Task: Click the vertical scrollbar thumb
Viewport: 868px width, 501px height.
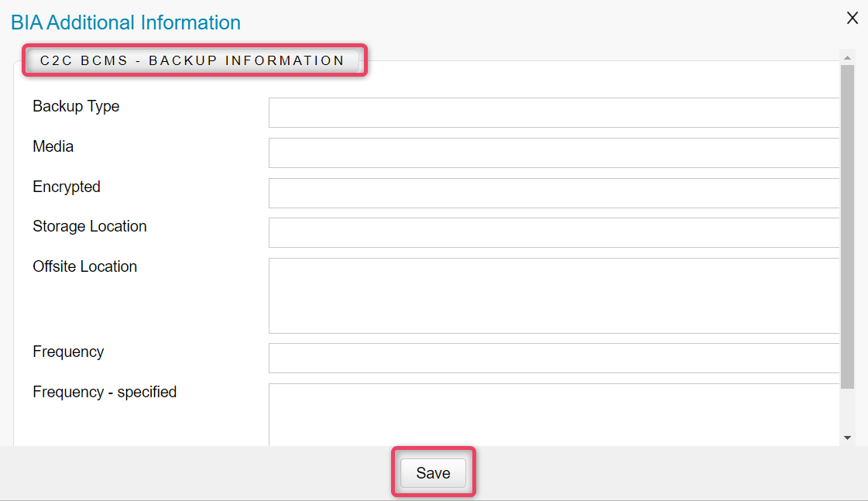Action: point(847,225)
